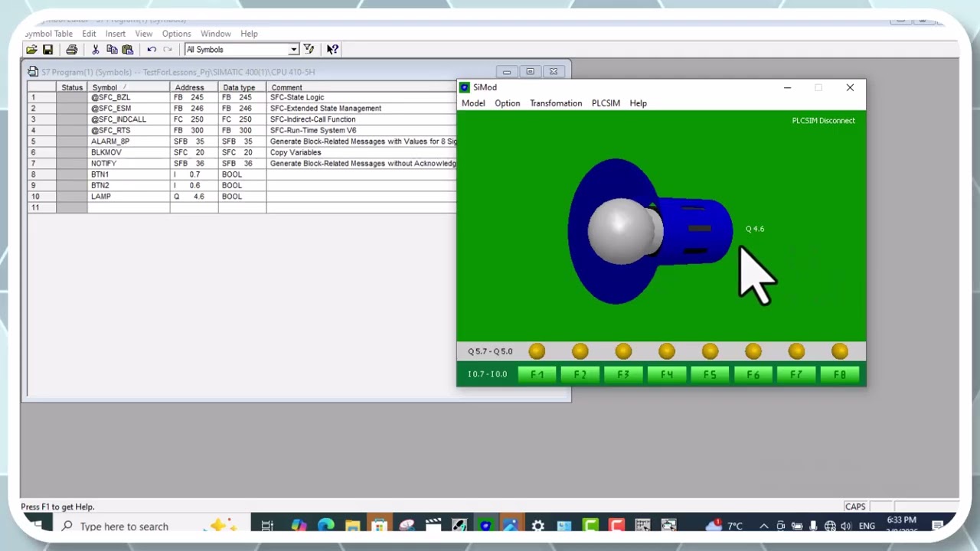Open the Transfomation menu in SiMod
The height and width of the screenshot is (551, 980).
[556, 103]
